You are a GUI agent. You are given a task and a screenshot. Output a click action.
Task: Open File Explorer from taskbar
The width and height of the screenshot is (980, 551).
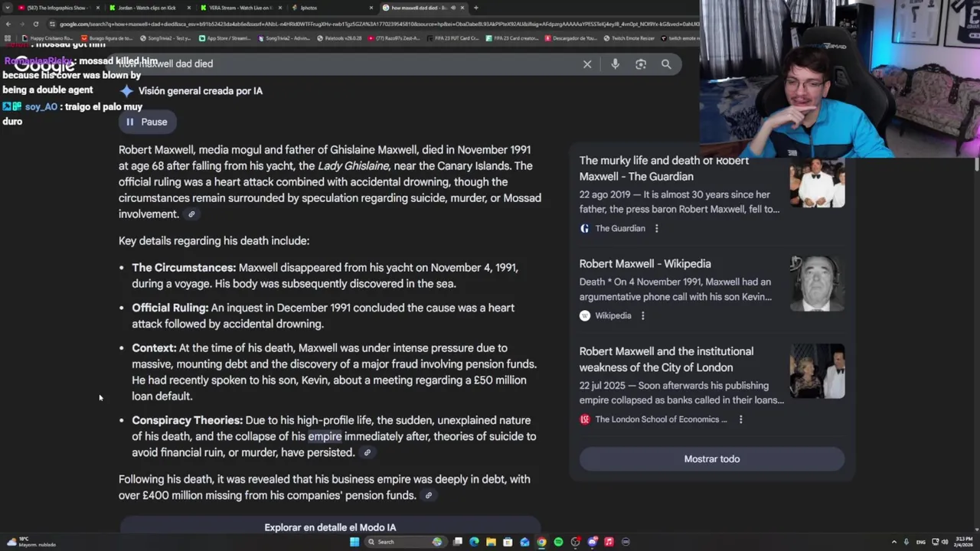(x=491, y=542)
